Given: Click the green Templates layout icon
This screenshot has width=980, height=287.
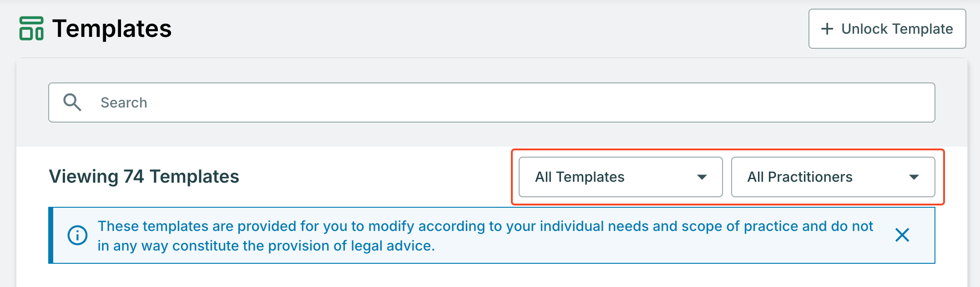Looking at the screenshot, I should (x=31, y=29).
